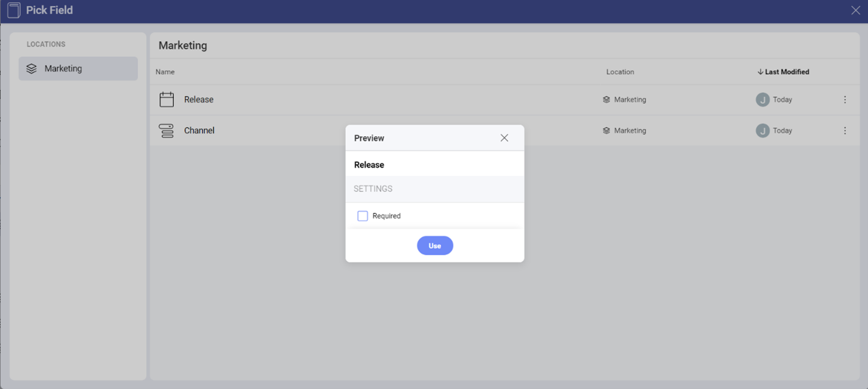
Task: Click the LOCATIONS sidebar heading
Action: pyautogui.click(x=46, y=44)
